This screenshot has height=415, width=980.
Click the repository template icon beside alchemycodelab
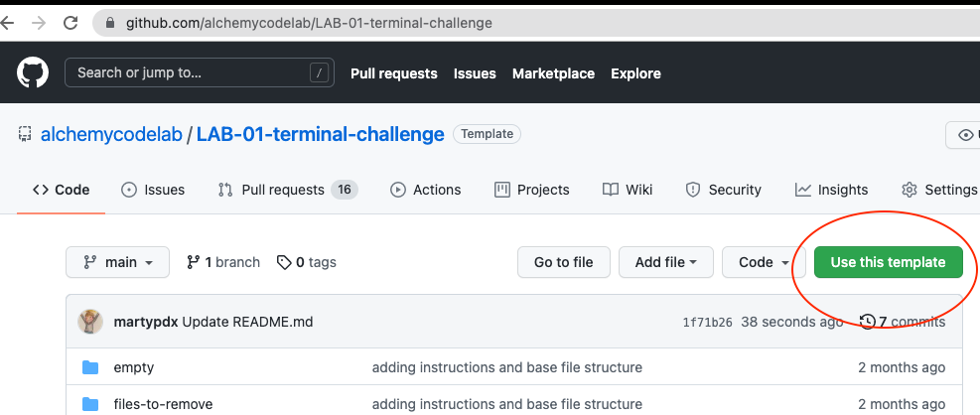point(25,135)
